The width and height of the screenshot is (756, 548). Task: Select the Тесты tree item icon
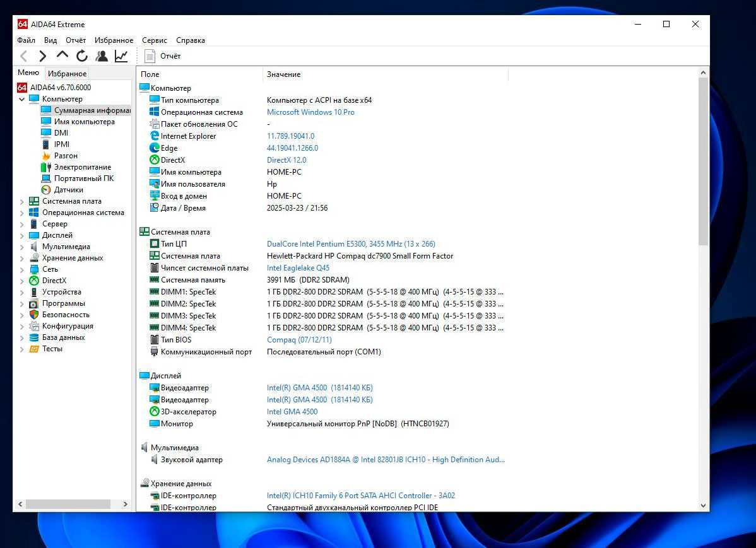[x=33, y=349]
